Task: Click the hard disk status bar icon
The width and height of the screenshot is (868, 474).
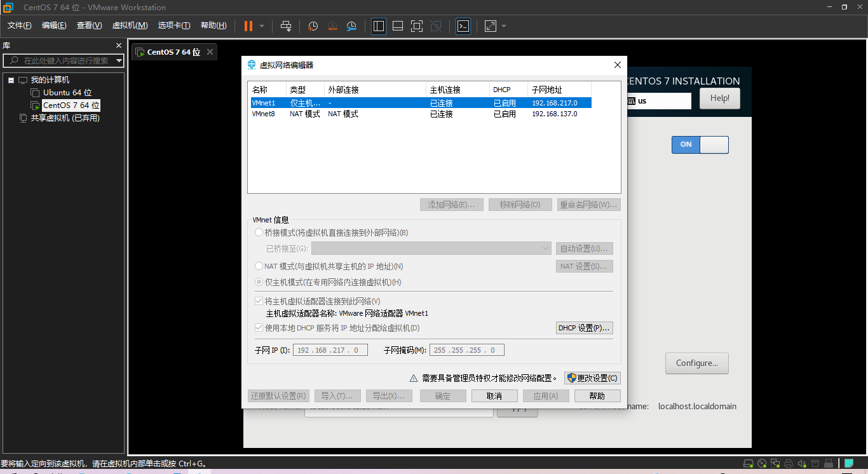Action: (749, 464)
